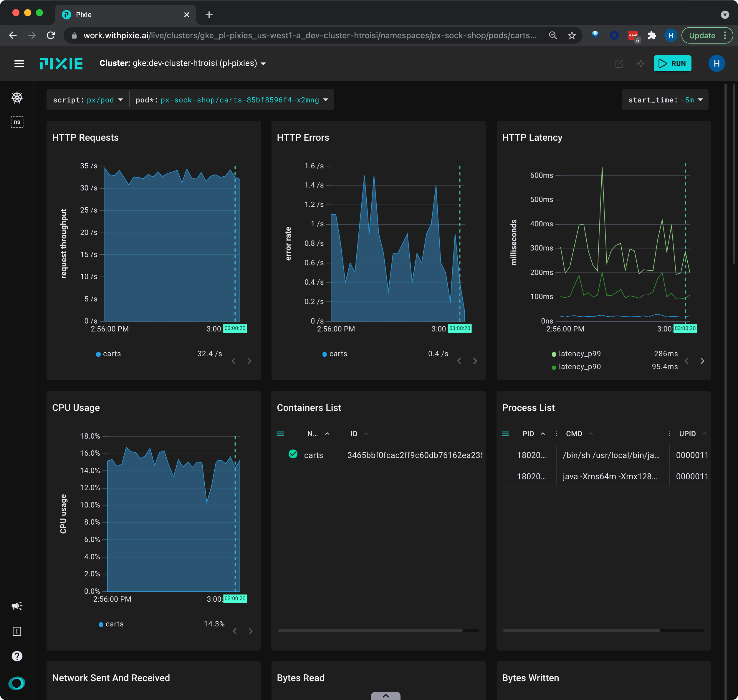The height and width of the screenshot is (700, 738).
Task: Click the namespace (ns) sidebar icon
Action: tap(17, 122)
